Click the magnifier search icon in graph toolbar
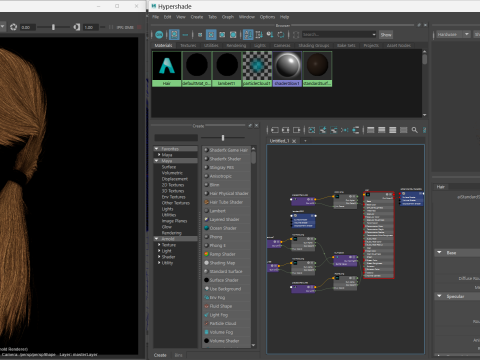This screenshot has height=360, width=480. (414, 130)
